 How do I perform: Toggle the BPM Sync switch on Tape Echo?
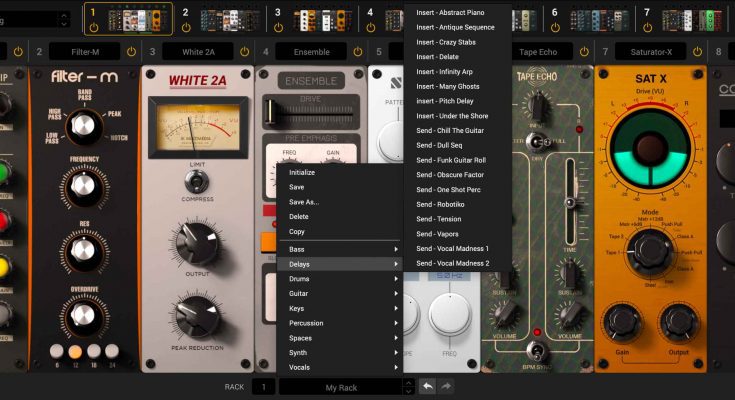pos(538,351)
